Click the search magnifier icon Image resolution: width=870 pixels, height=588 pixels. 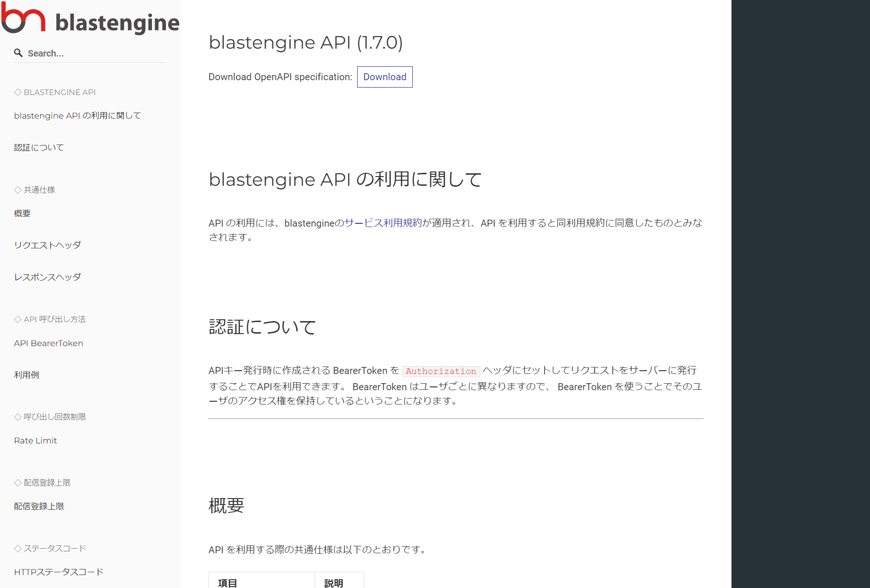pyautogui.click(x=19, y=53)
